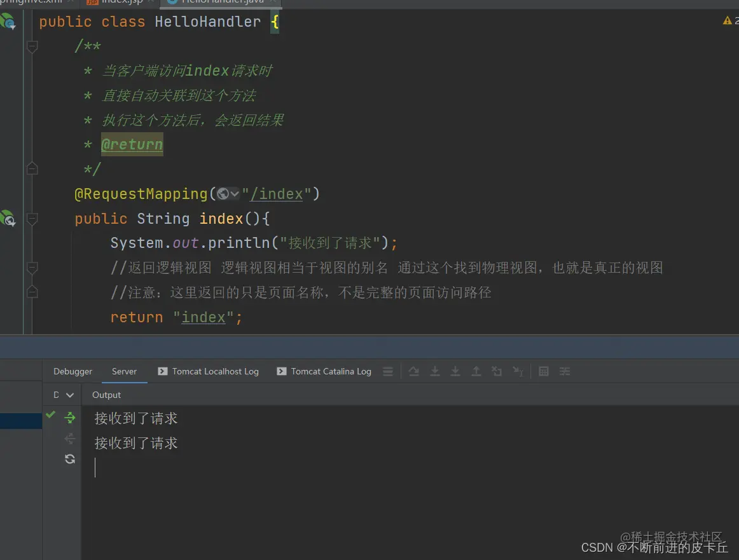The height and width of the screenshot is (560, 739).
Task: Click the @RequestMapping annotation
Action: tap(141, 194)
